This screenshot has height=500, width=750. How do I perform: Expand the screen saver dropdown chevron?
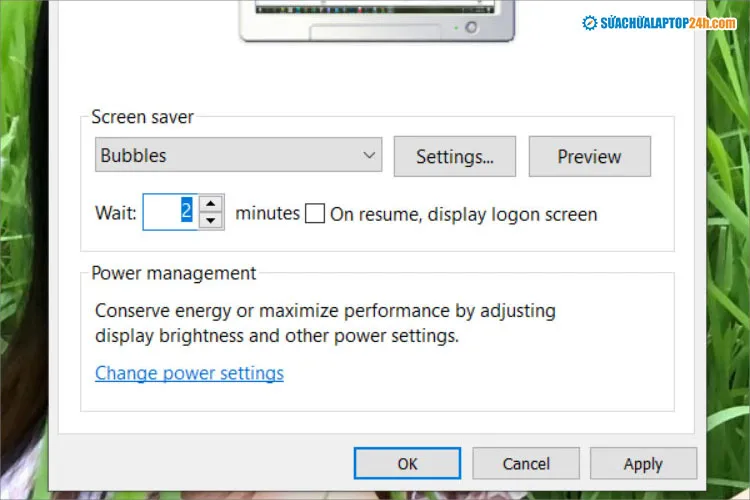point(369,156)
